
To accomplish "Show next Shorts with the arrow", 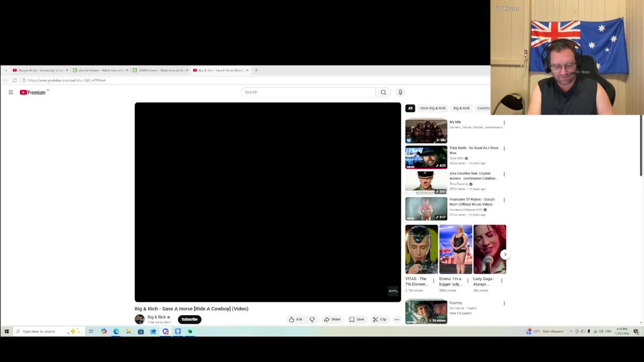I will point(505,254).
